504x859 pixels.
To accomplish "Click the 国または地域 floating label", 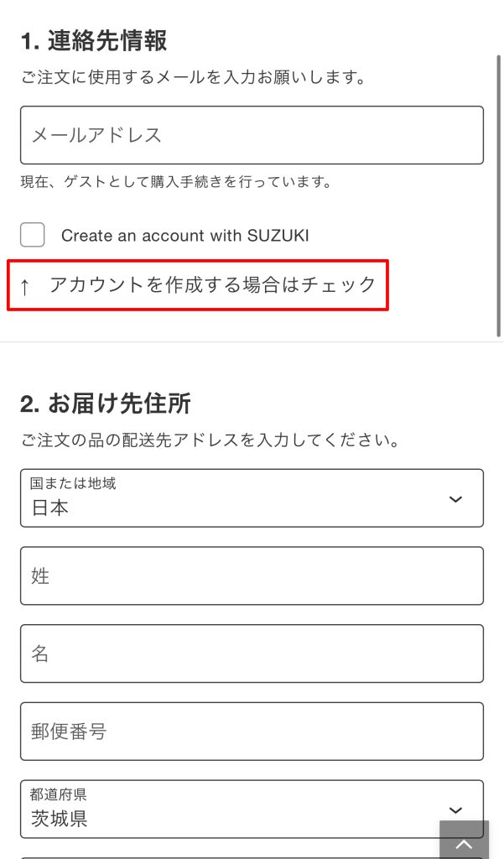I will pyautogui.click(x=73, y=484).
